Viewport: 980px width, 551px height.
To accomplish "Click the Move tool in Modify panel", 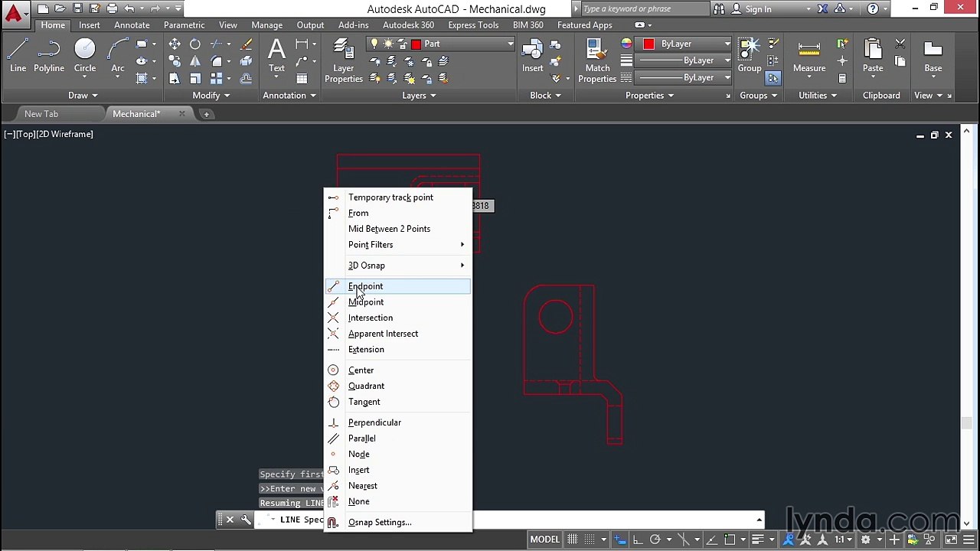I will (175, 44).
